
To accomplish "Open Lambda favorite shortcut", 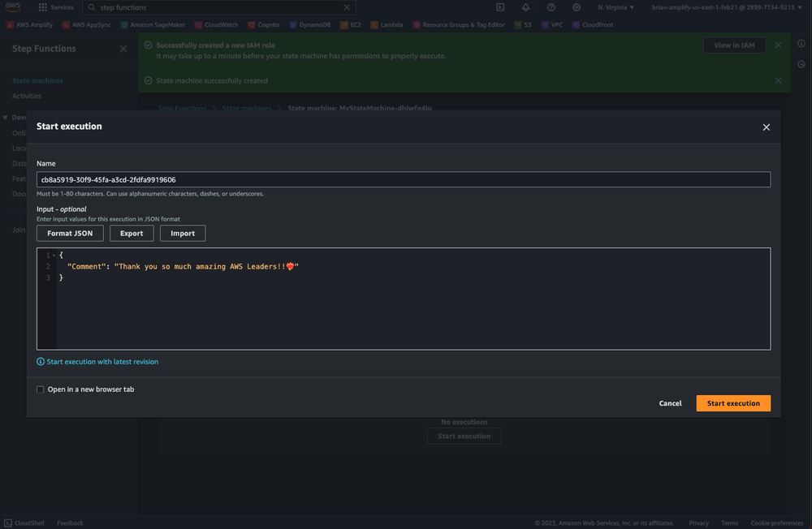I will tap(387, 25).
